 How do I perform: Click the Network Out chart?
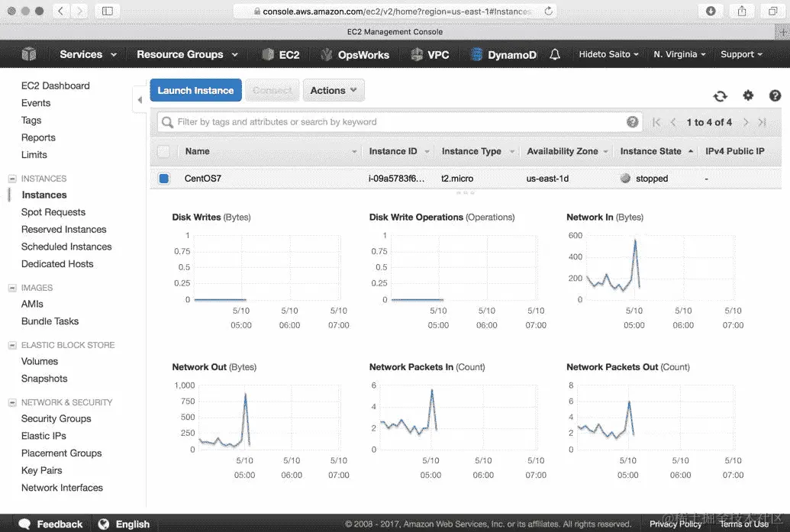262,422
